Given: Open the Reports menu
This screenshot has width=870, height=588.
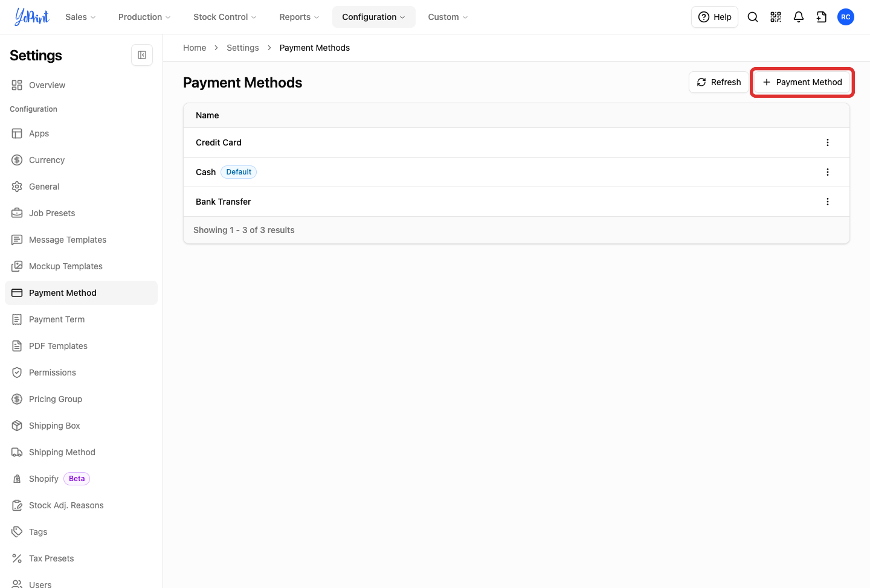Looking at the screenshot, I should 299,17.
